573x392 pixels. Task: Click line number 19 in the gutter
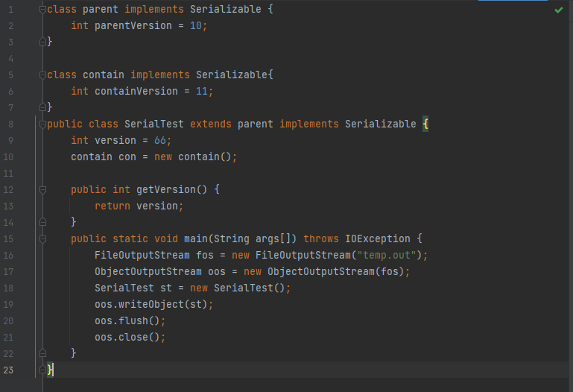(x=8, y=305)
